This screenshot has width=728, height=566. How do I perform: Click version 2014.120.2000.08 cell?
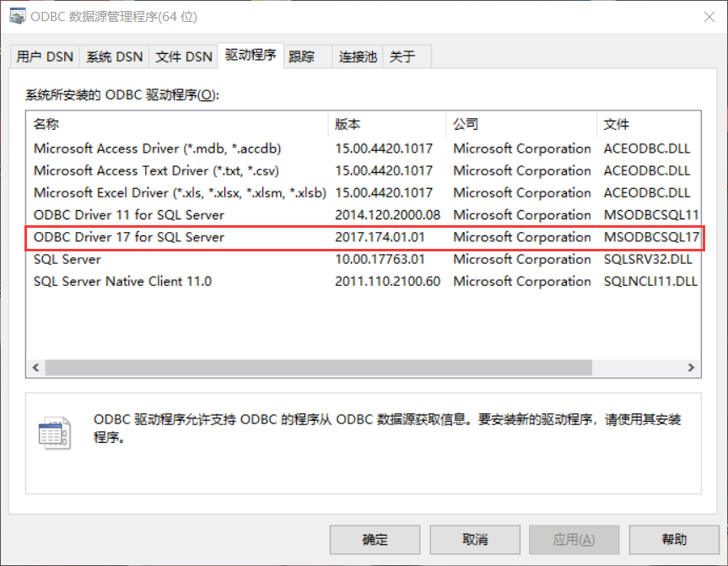pos(388,215)
